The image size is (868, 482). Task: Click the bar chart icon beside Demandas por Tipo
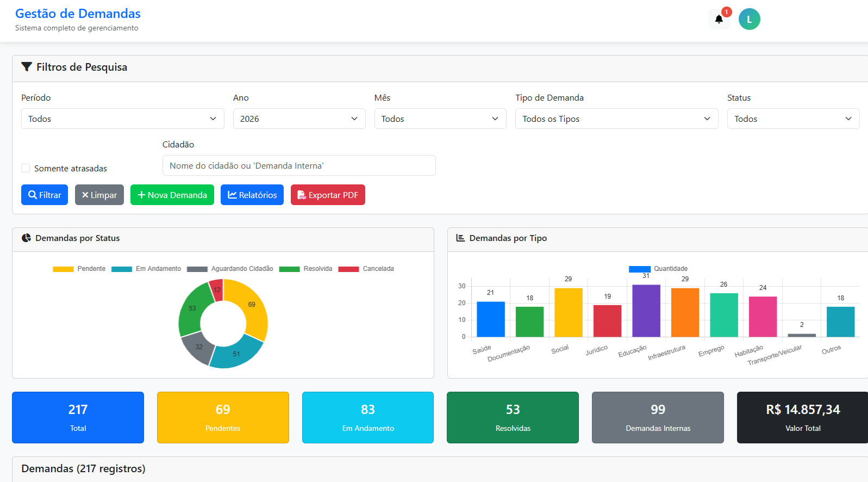(x=460, y=238)
